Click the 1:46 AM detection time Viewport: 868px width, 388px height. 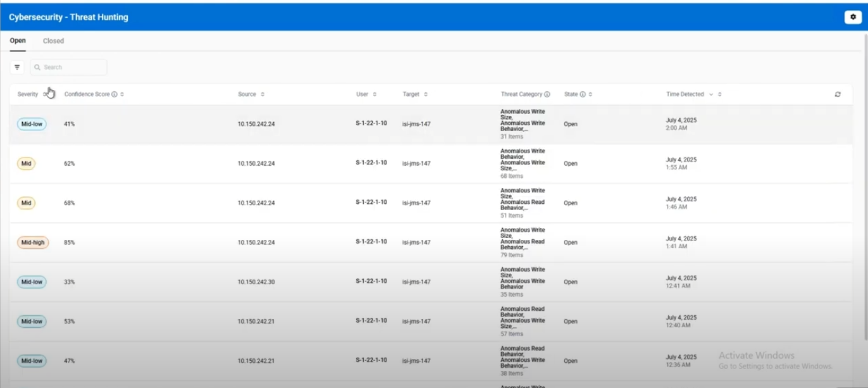click(676, 207)
